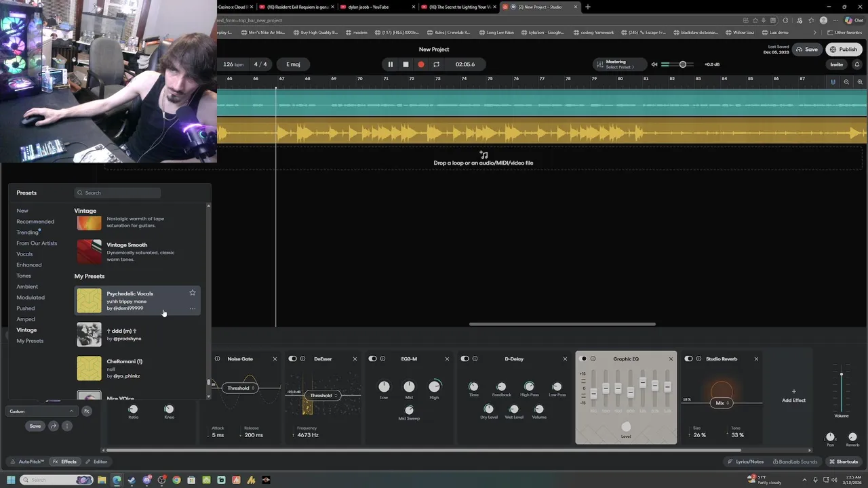Open the E maj key selector
Screen dimensions: 868x488
293,64
